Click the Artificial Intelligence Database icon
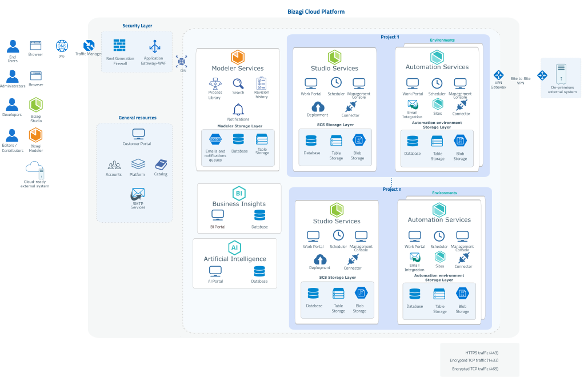This screenshot has width=588, height=377. [259, 271]
